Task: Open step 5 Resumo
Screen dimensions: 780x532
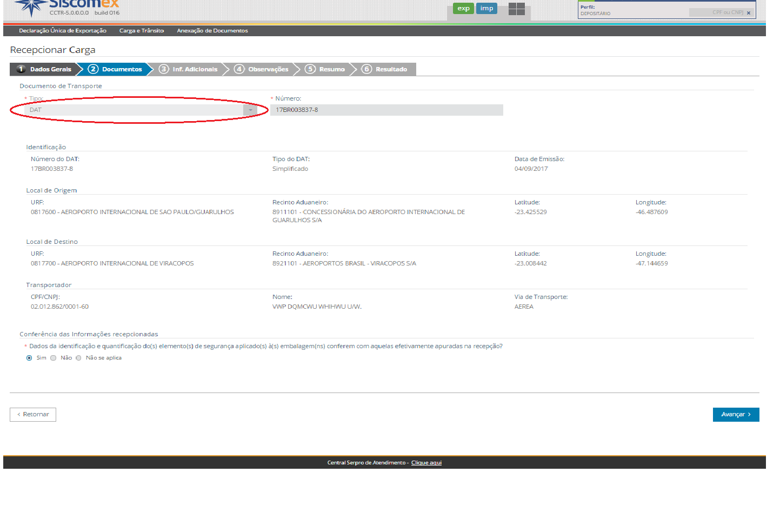Action: tap(325, 69)
